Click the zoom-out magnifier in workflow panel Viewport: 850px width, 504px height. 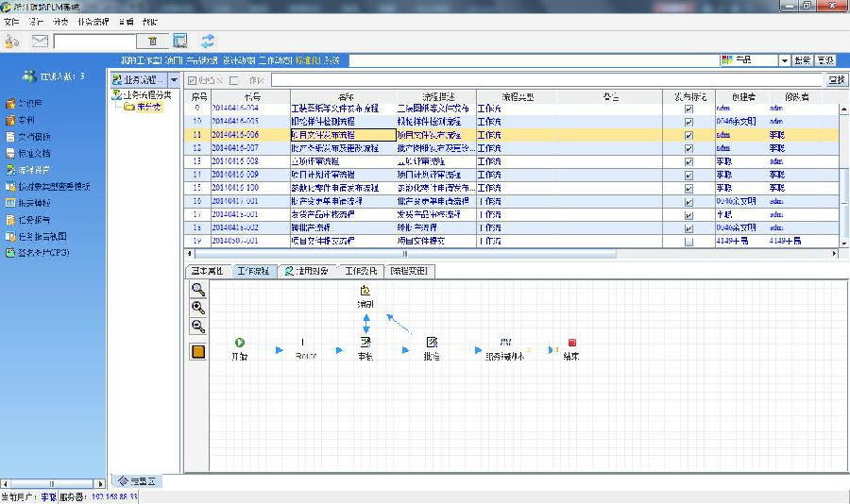tap(198, 327)
